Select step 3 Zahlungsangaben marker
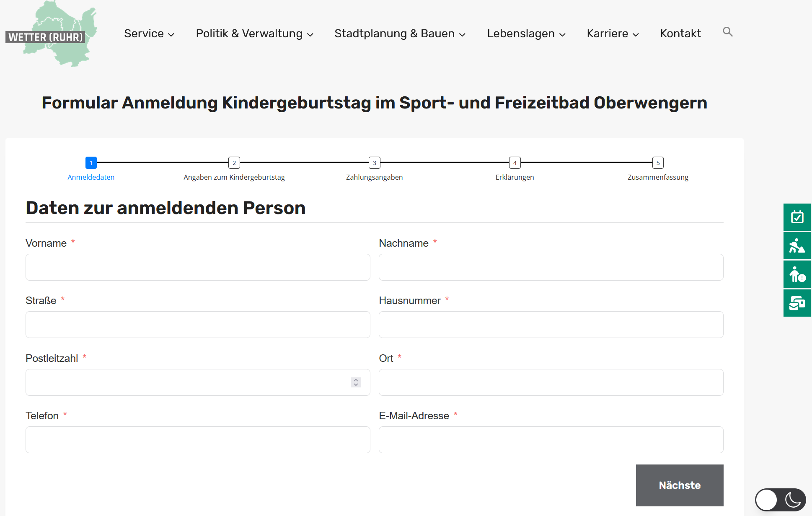 [x=374, y=163]
